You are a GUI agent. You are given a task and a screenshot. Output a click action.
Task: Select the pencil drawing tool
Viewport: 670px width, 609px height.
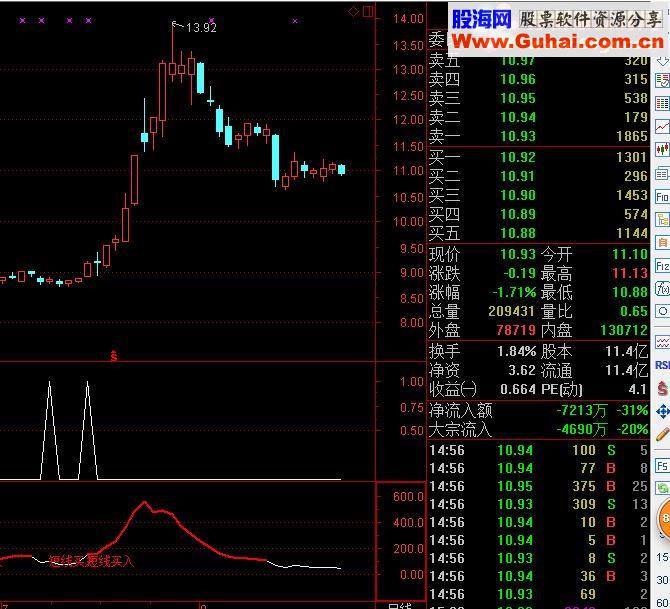663,434
